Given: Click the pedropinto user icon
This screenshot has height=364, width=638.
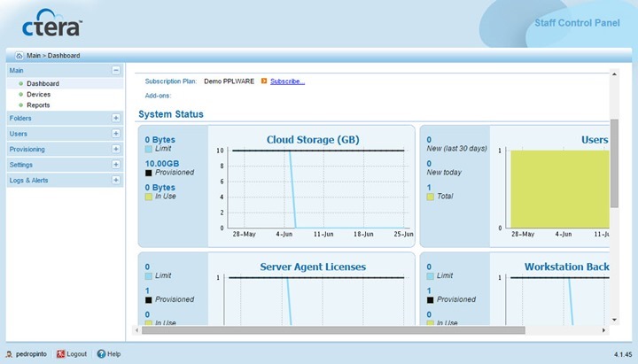Looking at the screenshot, I should [9, 354].
